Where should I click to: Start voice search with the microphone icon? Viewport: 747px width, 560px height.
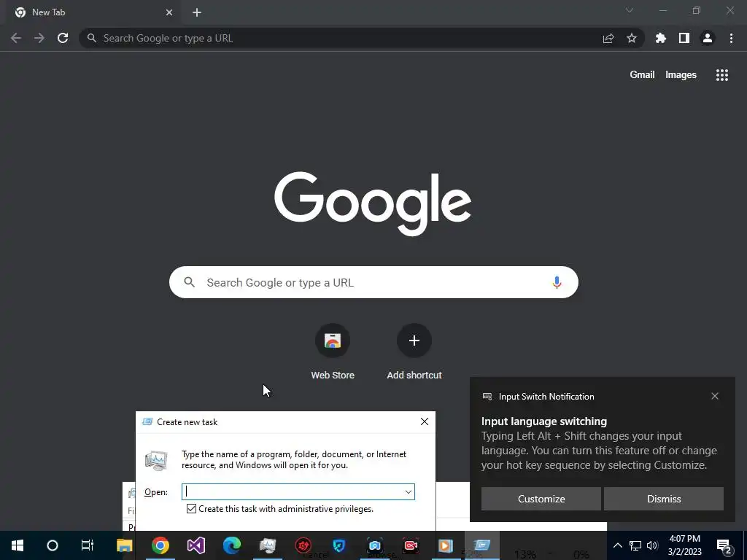pos(557,282)
